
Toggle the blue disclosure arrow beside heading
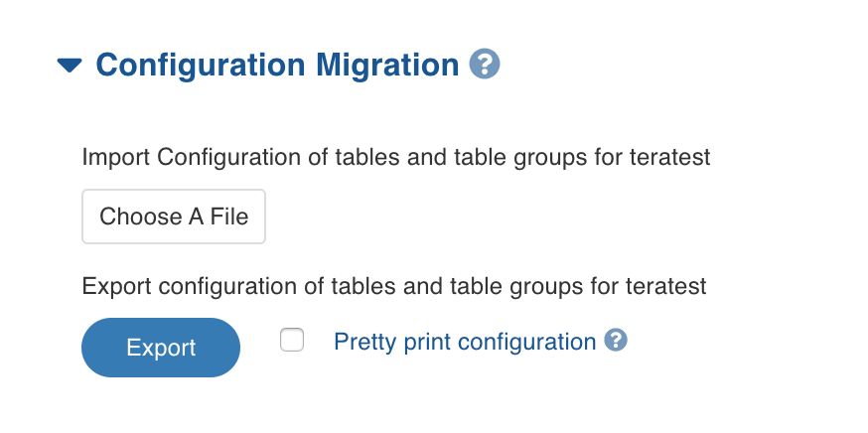pyautogui.click(x=70, y=65)
